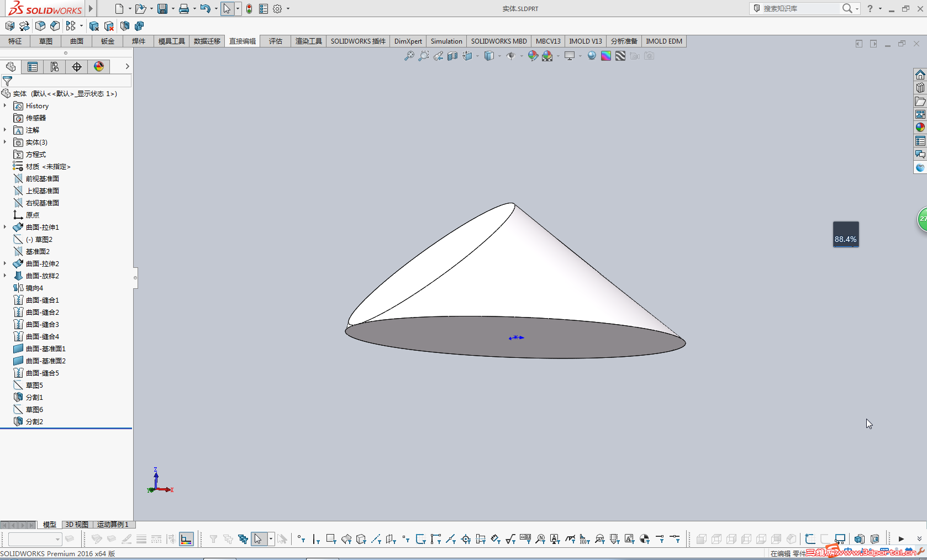Select the 镜向4 feature in the tree

pos(34,288)
